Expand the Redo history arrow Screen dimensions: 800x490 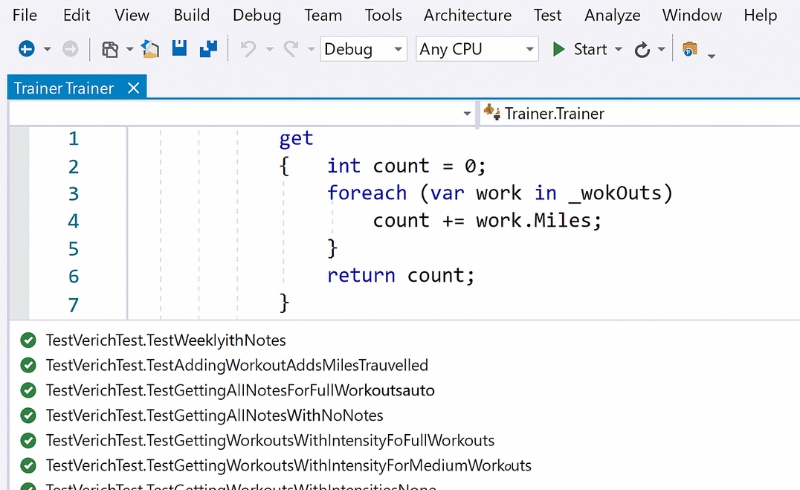click(311, 50)
